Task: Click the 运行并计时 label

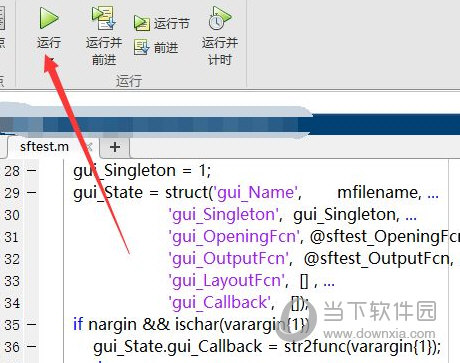Action: point(220,51)
